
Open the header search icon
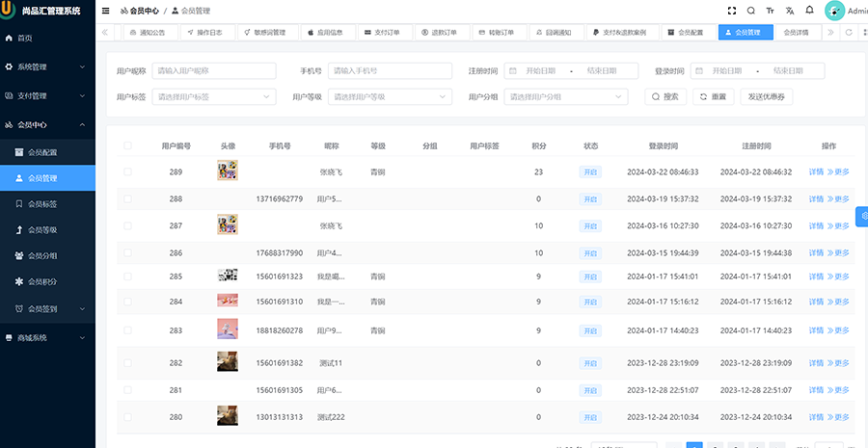750,11
